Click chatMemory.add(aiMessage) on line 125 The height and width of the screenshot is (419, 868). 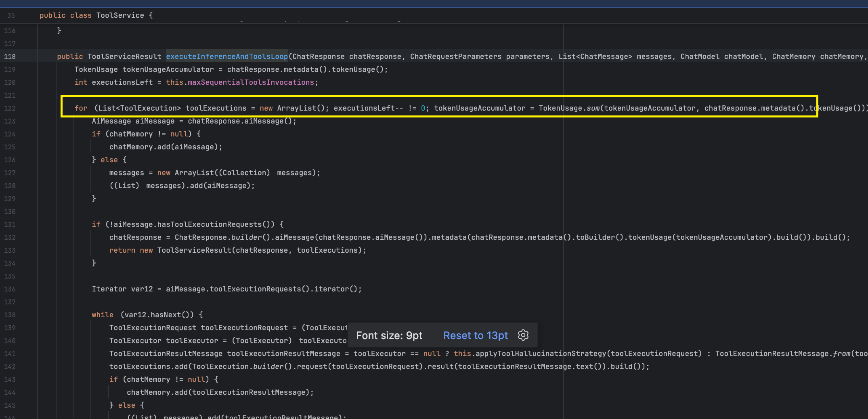[166, 147]
